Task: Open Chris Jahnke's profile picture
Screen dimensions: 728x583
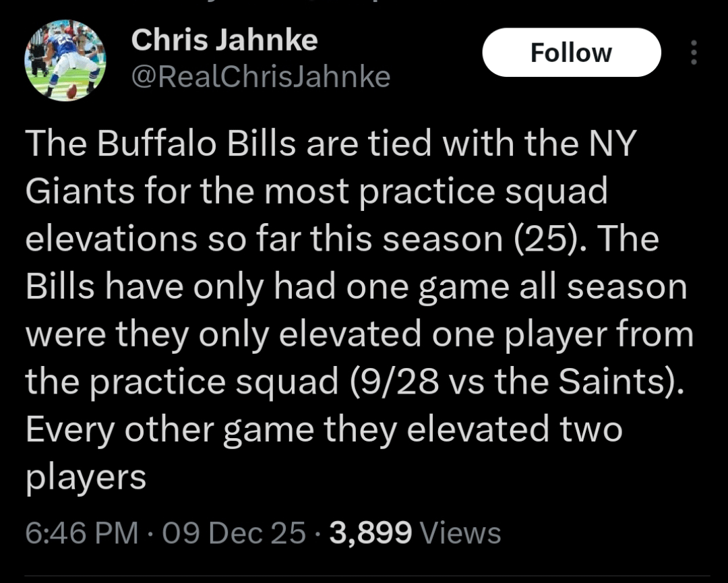Action: click(65, 60)
